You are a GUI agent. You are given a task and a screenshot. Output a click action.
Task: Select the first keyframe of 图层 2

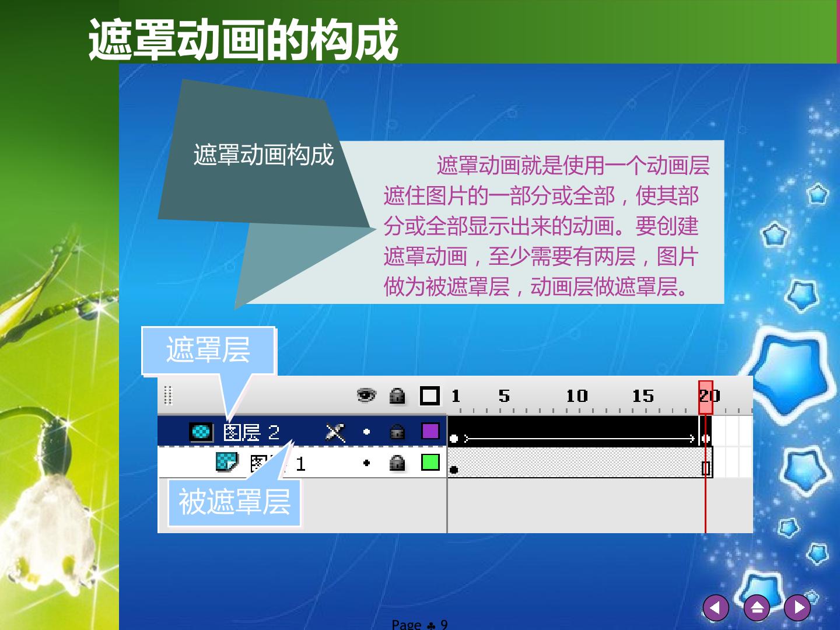pos(454,438)
